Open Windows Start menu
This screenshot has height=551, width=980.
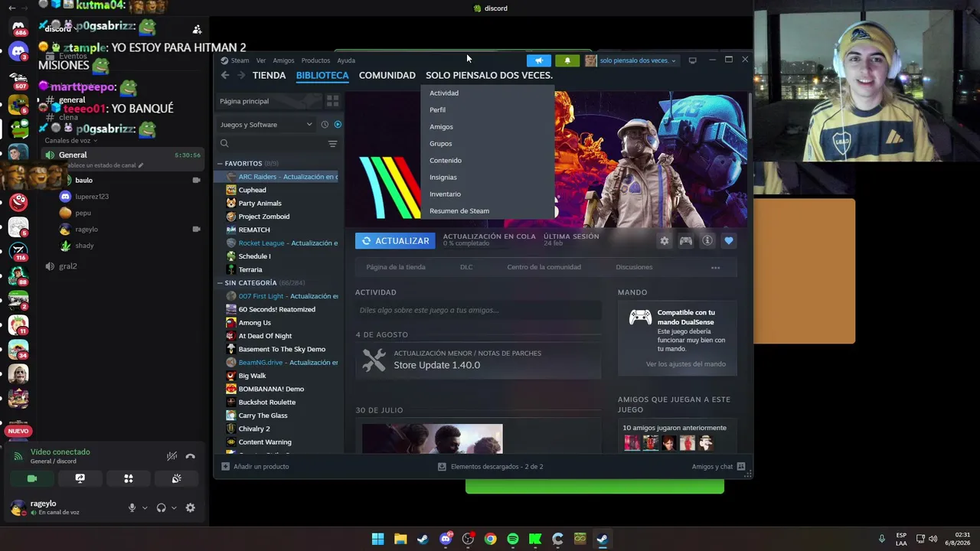pos(377,539)
